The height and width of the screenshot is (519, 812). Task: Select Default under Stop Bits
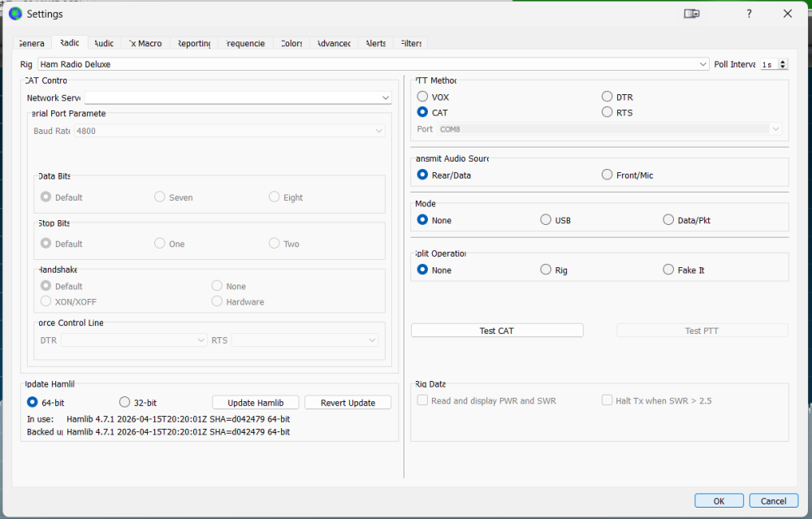pos(62,244)
